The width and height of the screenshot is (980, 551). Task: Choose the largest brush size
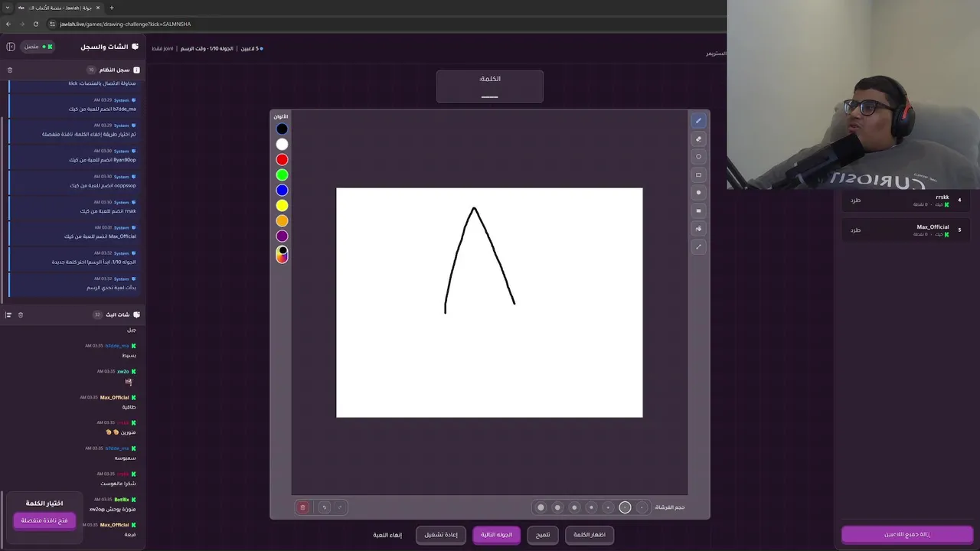tap(541, 507)
